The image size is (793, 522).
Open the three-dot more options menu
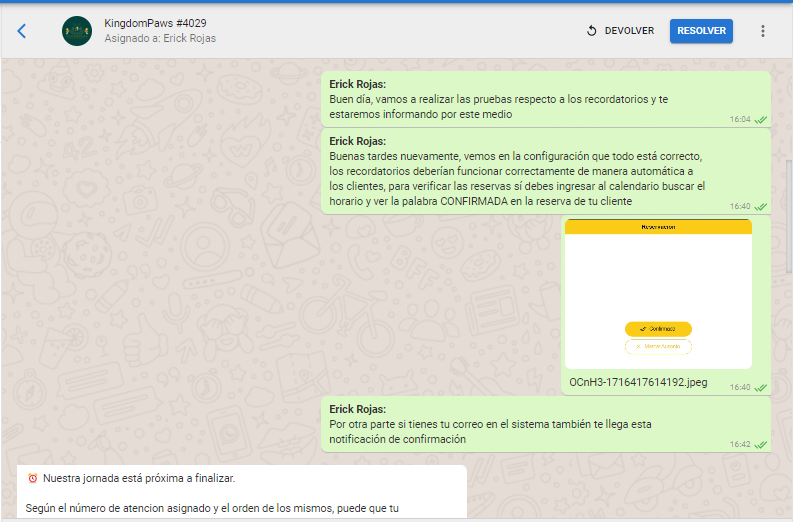(763, 31)
